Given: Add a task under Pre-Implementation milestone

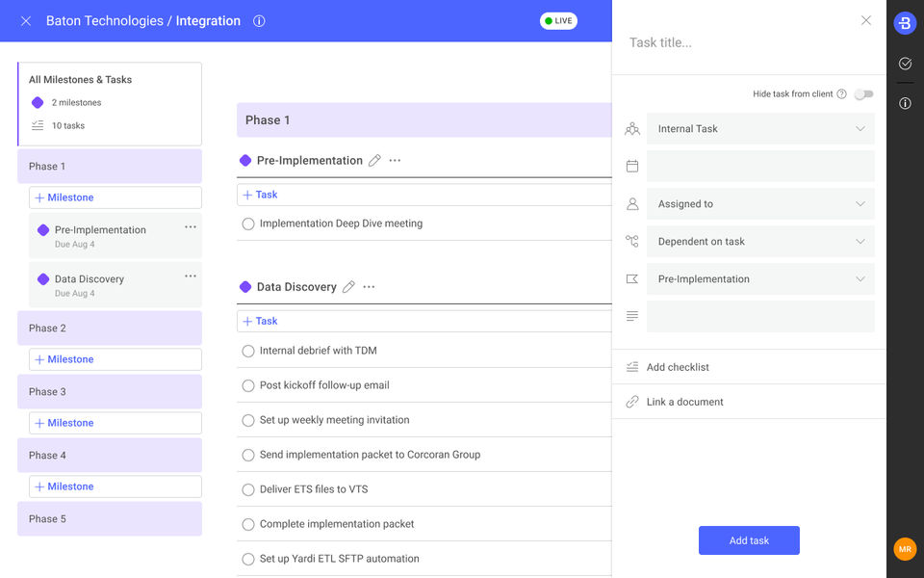Looking at the screenshot, I should coord(424,195).
